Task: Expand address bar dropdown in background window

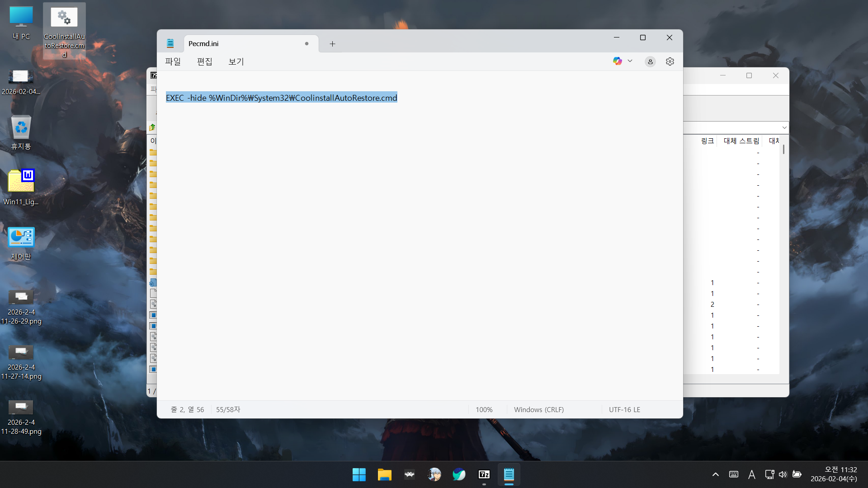Action: coord(784,127)
